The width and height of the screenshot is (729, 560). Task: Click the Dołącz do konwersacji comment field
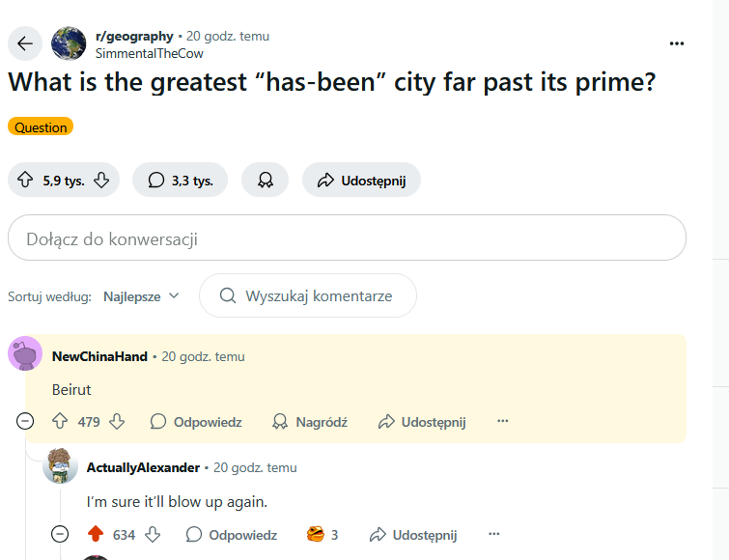(x=347, y=238)
